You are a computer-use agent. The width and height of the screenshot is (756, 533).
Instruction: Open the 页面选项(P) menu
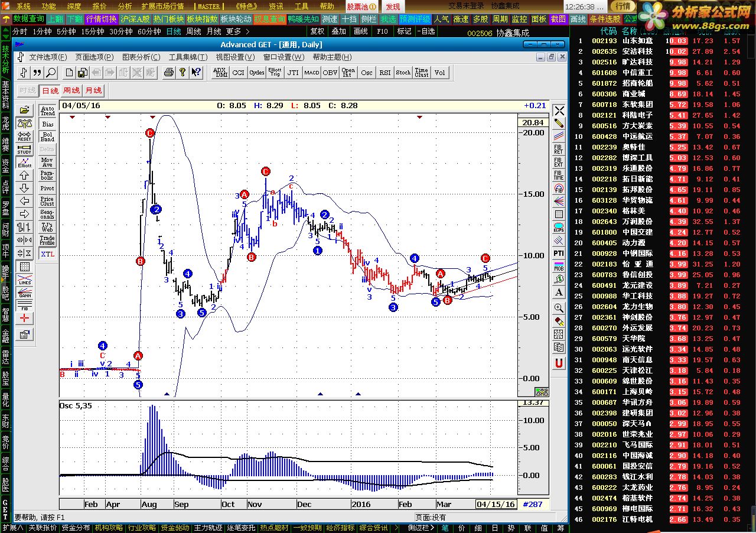click(x=94, y=57)
